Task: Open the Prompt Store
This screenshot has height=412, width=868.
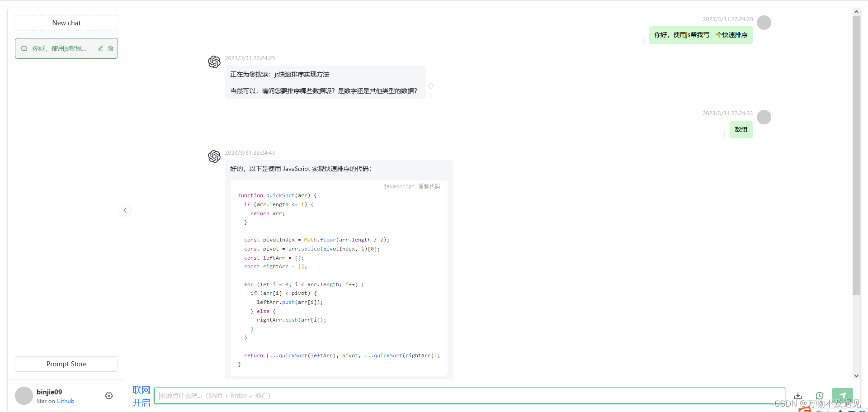Action: (66, 364)
